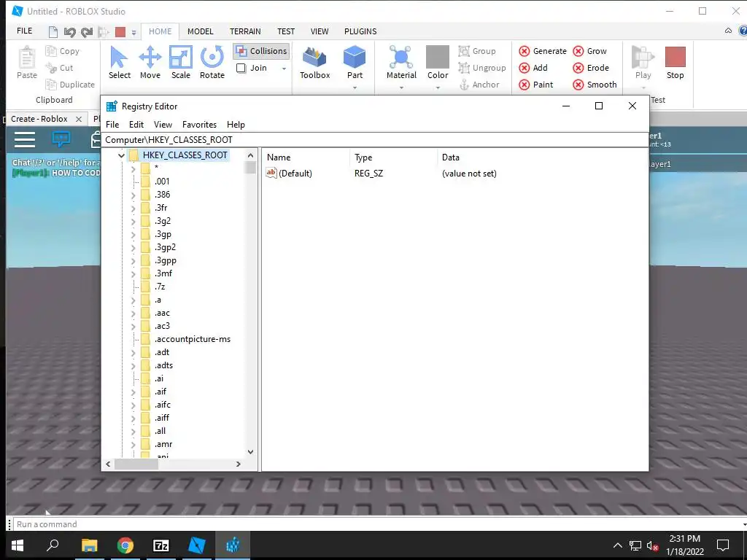Click the Paint terrain button
The width and height of the screenshot is (747, 560).
point(536,85)
